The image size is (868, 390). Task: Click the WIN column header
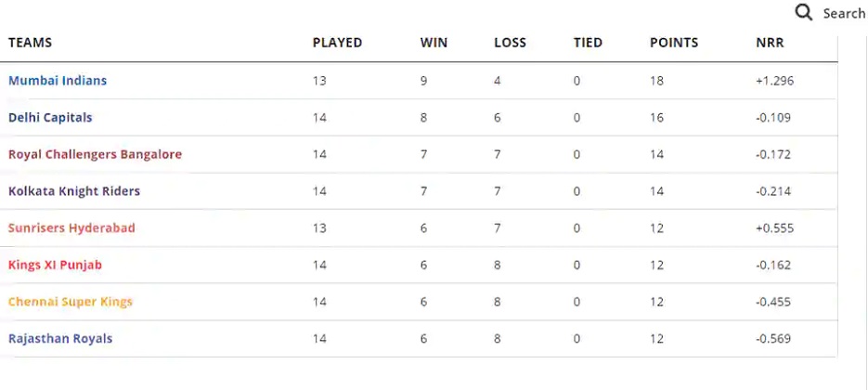[x=434, y=43]
